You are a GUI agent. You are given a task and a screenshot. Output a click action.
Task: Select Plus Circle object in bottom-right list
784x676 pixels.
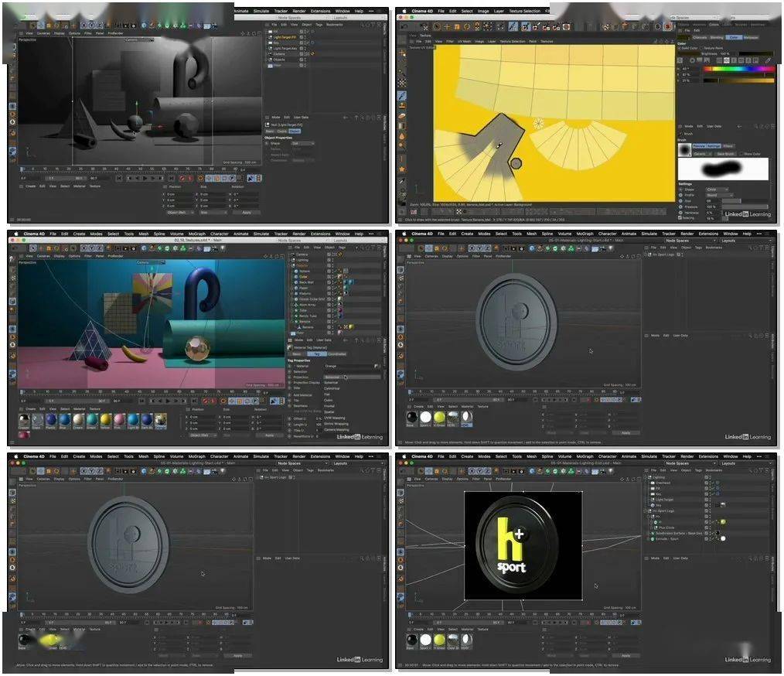pos(665,528)
